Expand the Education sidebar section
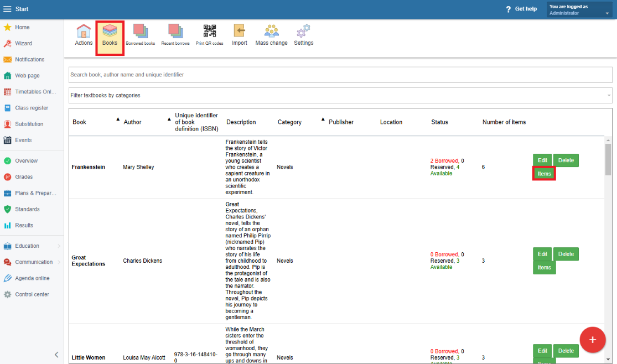Image resolution: width=617 pixels, height=364 pixels. pos(32,246)
